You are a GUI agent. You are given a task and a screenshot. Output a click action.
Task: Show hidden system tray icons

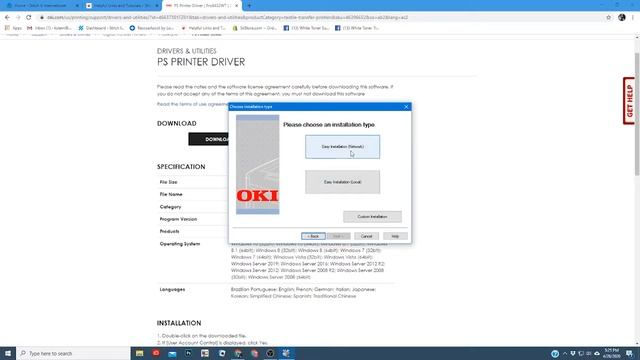tap(565, 353)
